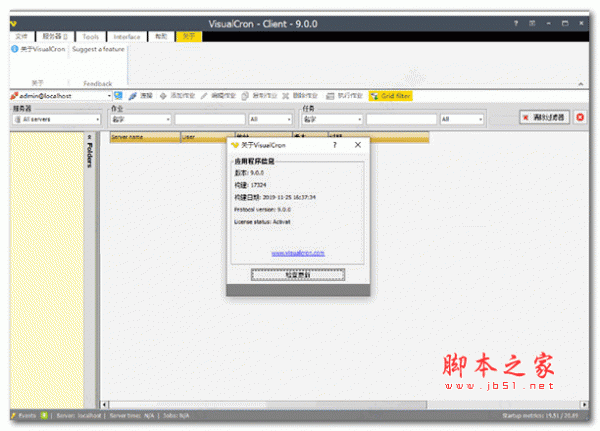Image resolution: width=600 pixels, height=431 pixels.
Task: Click the License status text in dialog
Action: coord(262,222)
